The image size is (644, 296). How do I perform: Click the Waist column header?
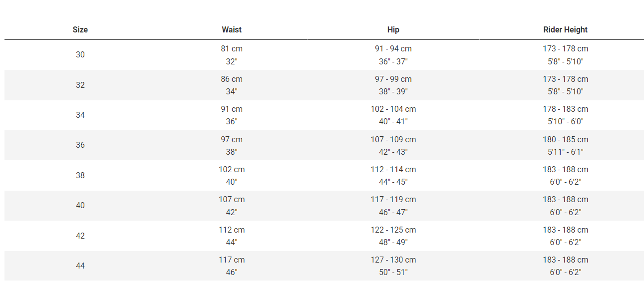pyautogui.click(x=232, y=29)
